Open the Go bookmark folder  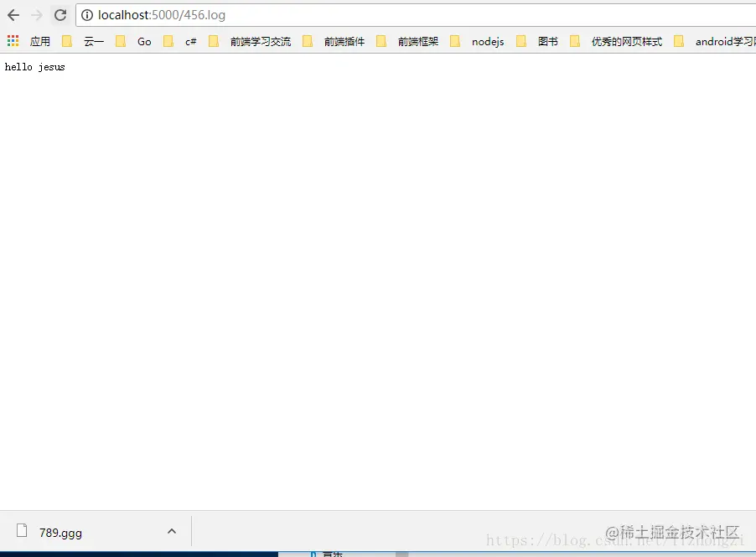[133, 41]
